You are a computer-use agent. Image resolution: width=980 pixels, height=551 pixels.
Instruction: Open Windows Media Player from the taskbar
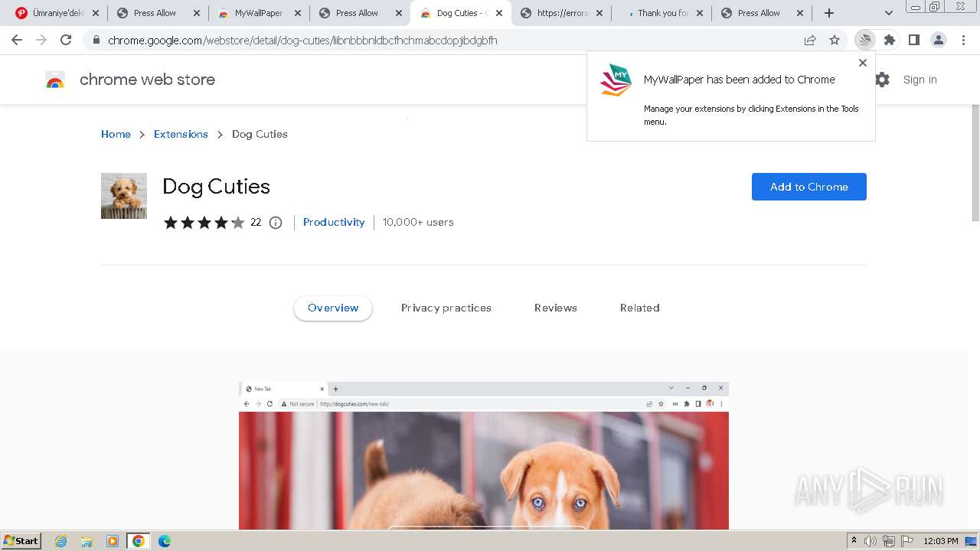coord(113,541)
